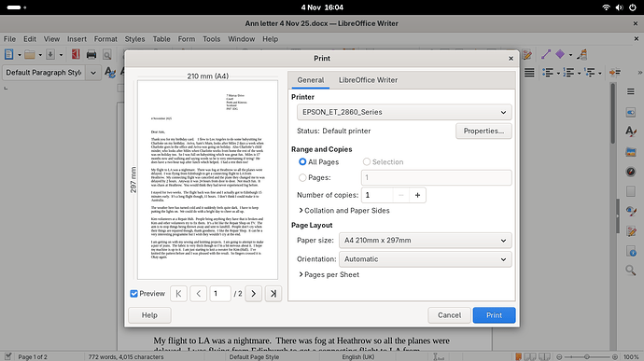Click the Update Style icon beside paragraph style
The height and width of the screenshot is (361, 644).
point(109,72)
